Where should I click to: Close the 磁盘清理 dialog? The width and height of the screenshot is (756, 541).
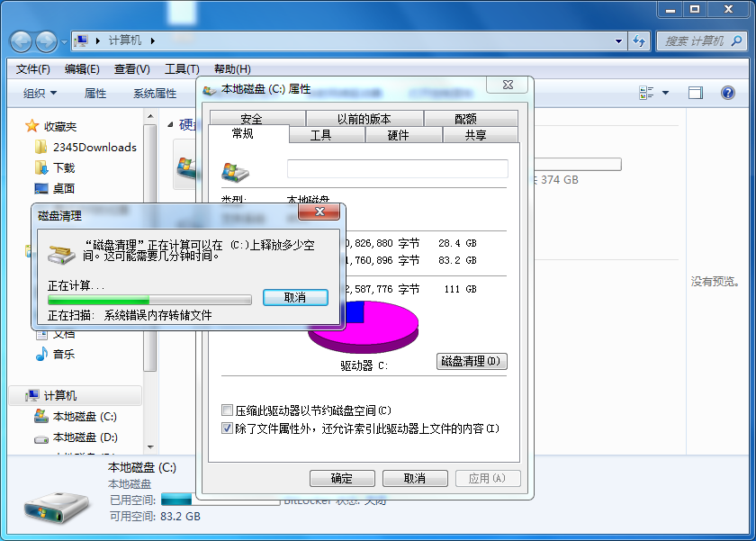coord(319,212)
